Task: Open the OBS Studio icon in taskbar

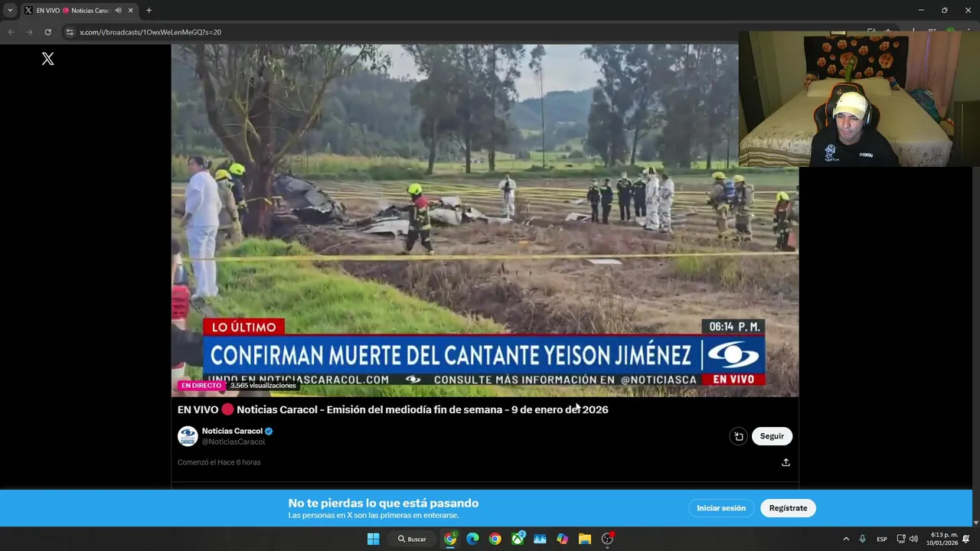Action: tap(608, 539)
